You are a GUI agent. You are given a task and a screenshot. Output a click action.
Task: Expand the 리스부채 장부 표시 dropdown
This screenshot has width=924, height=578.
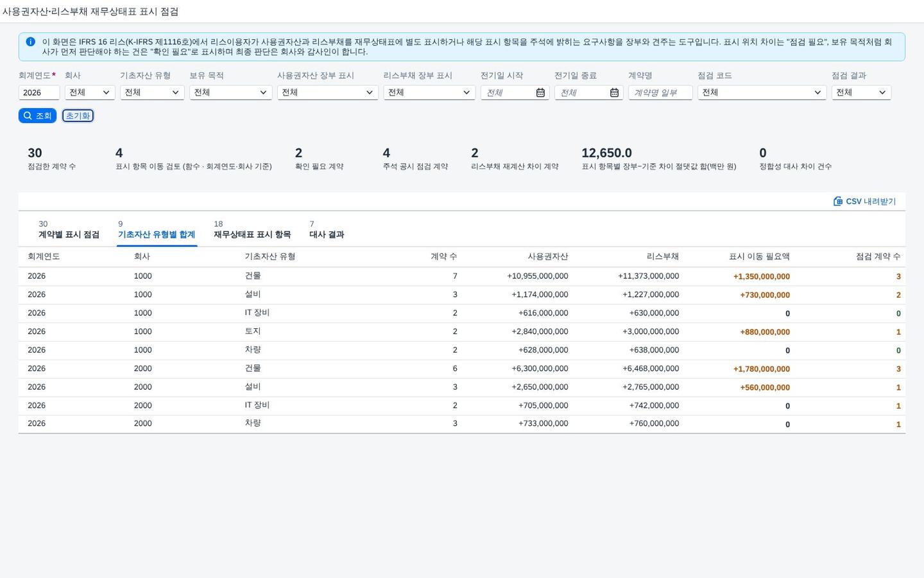click(429, 92)
